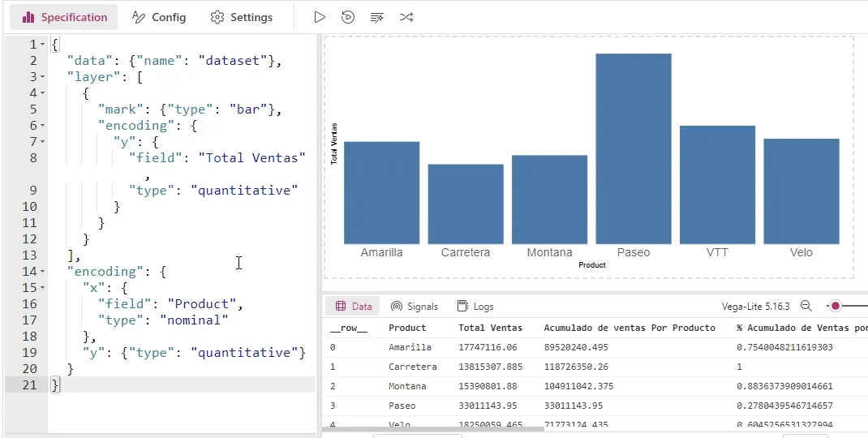Click the Total Ventas column header
868x438 pixels.
click(x=490, y=328)
